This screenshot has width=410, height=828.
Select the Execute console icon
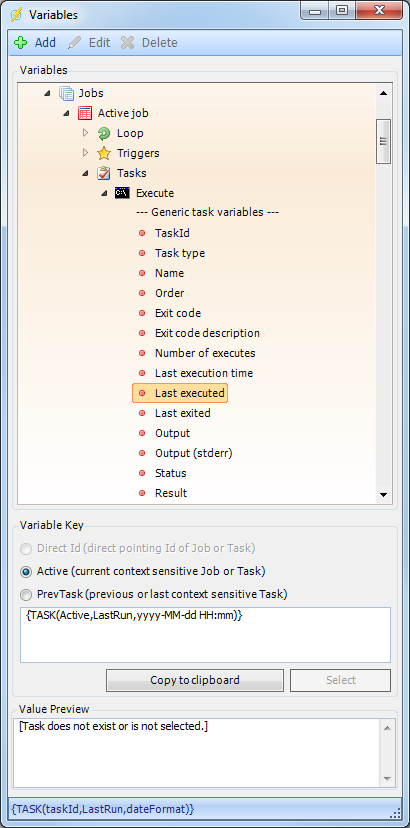123,193
